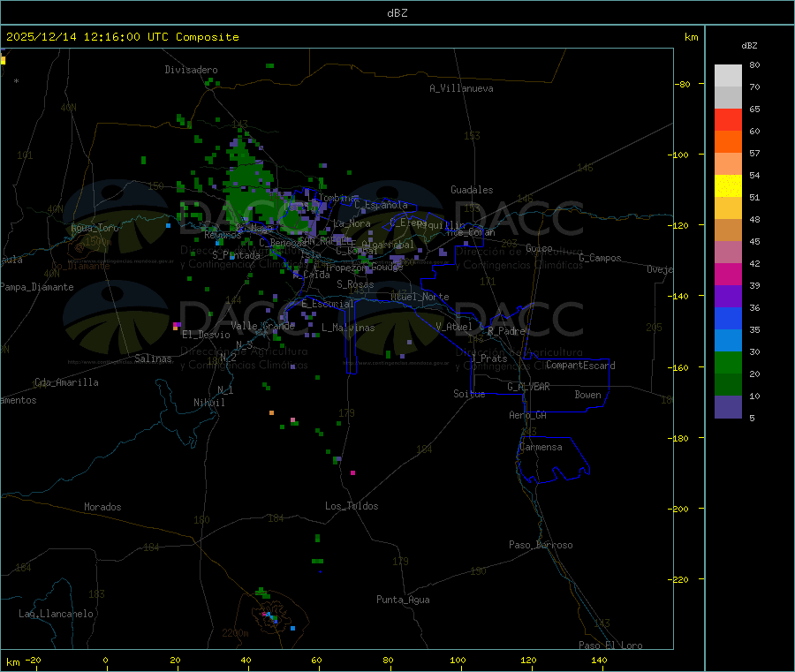The width and height of the screenshot is (795, 672).
Task: Click the Bowen location label
Action: [x=587, y=395]
